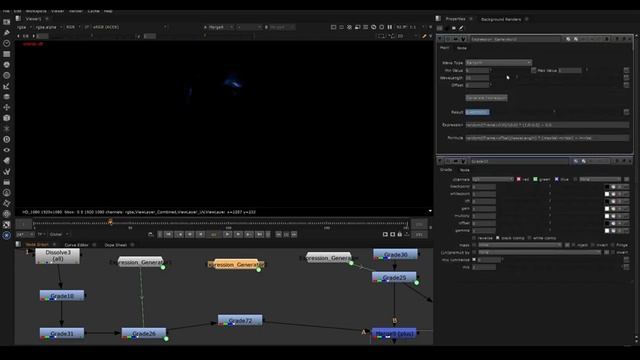Open Min Value animation menu icon
This screenshot has width=640, height=360.
coord(626,70)
